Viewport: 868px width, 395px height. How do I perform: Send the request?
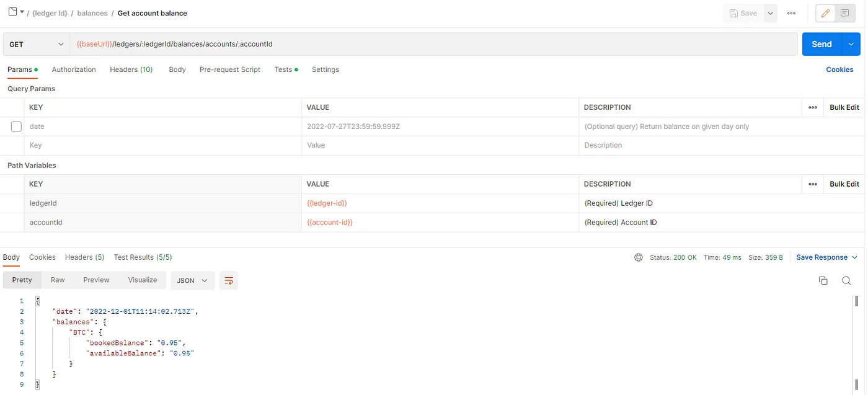(x=821, y=44)
